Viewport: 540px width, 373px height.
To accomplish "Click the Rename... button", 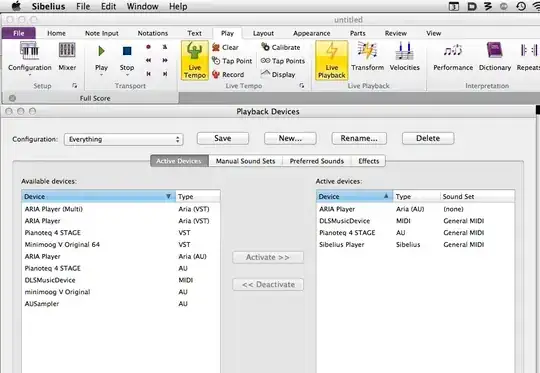I will point(359,138).
